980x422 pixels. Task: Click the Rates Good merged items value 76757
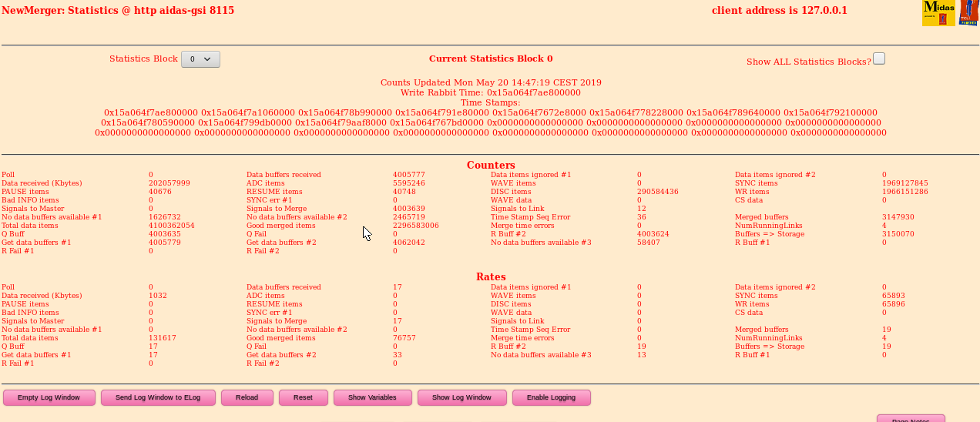(x=404, y=338)
